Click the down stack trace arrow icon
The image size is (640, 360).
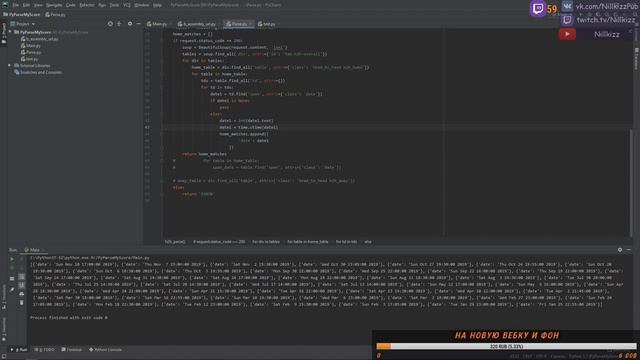click(x=22, y=268)
